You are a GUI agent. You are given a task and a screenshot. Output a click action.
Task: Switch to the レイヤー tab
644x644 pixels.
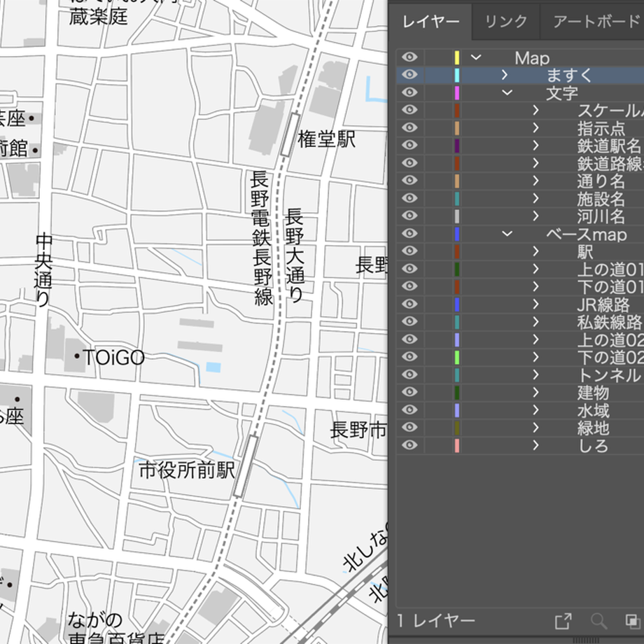pos(430,22)
